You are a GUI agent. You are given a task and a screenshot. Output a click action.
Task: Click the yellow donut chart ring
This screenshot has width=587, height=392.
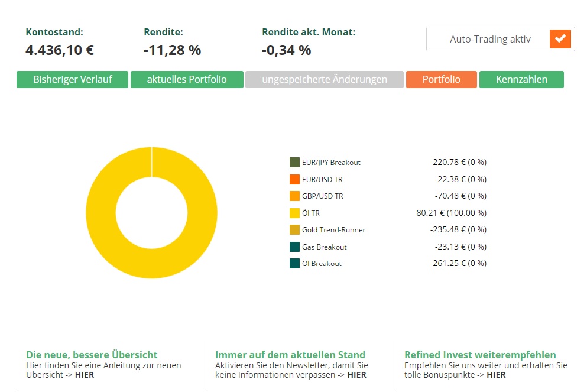coord(100,213)
